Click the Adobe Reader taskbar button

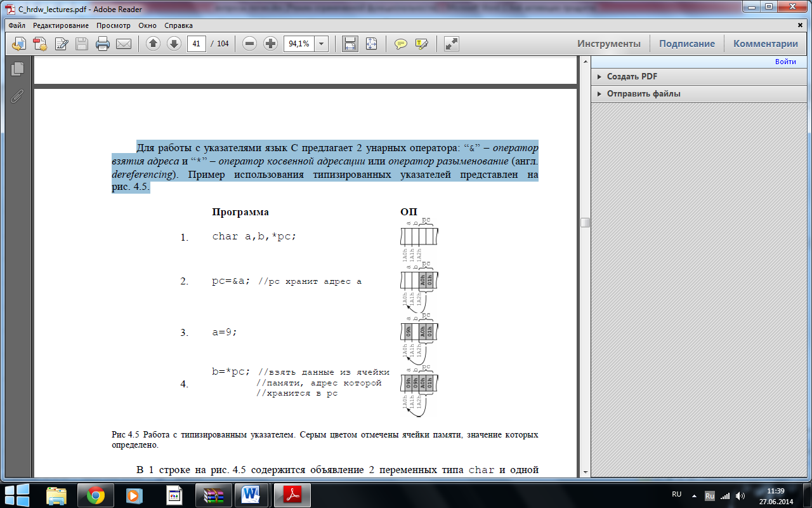coord(292,494)
